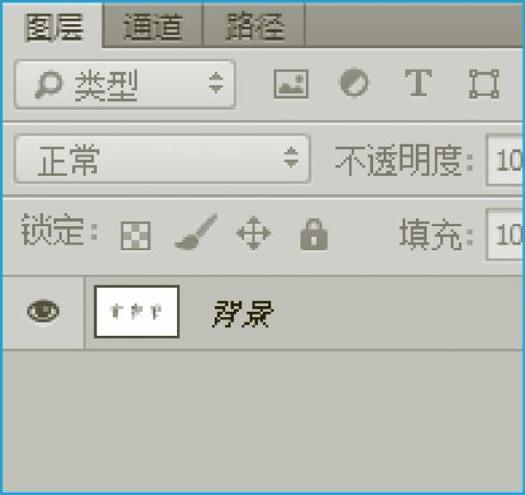Lock image pixels brush icon

pyautogui.click(x=196, y=232)
